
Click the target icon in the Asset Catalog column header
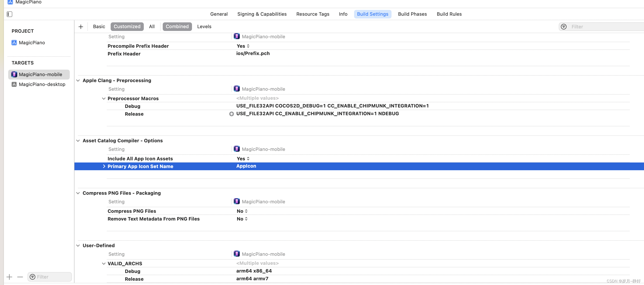coord(237,149)
